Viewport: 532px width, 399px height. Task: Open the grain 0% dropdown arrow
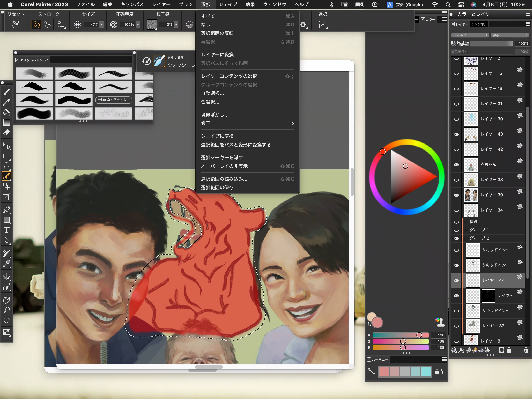pyautogui.click(x=176, y=25)
